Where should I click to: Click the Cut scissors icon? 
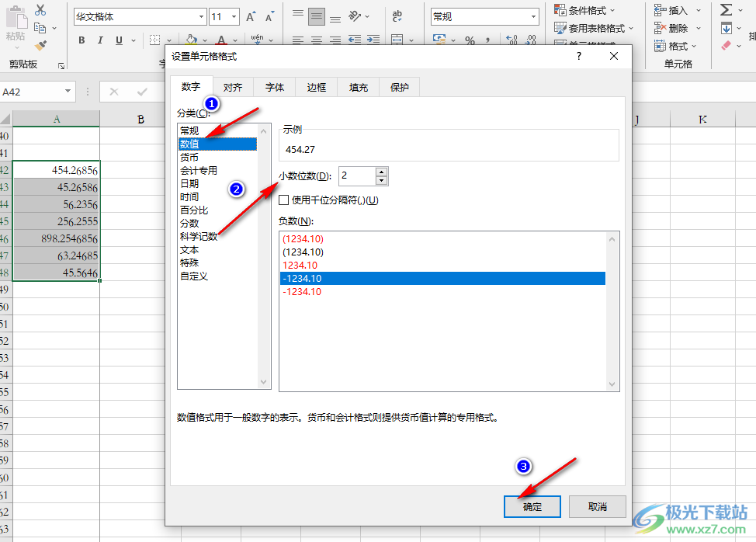[40, 10]
